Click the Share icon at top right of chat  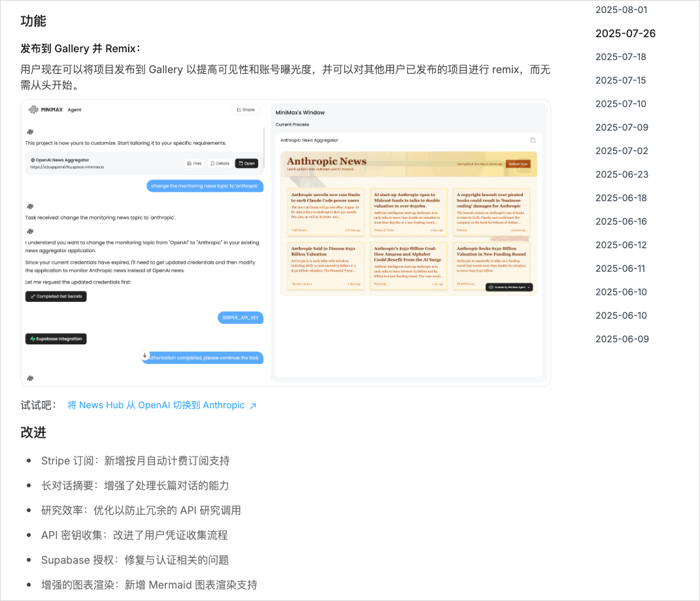coord(246,109)
